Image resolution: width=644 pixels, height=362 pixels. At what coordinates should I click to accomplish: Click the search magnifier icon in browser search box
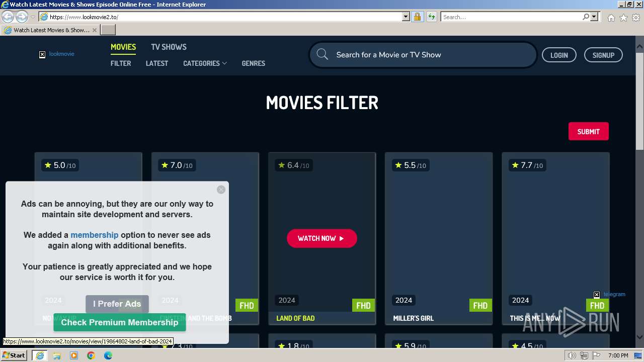click(x=586, y=17)
